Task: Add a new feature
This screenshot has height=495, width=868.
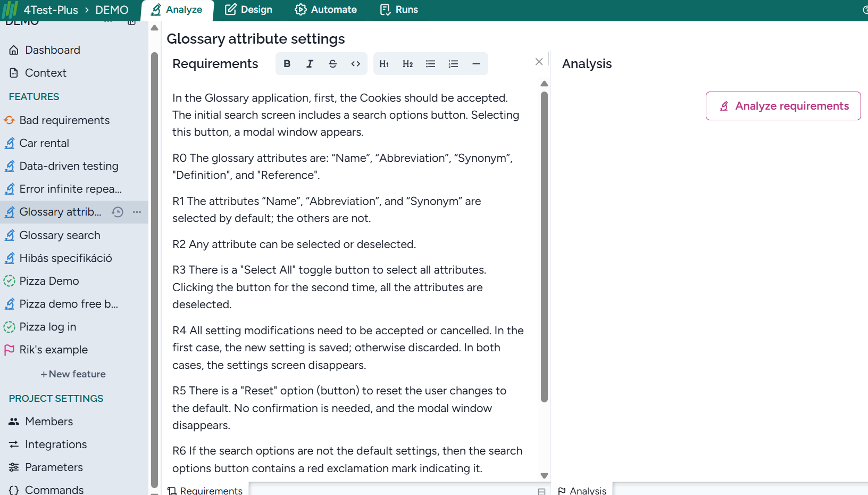Action: (x=73, y=374)
